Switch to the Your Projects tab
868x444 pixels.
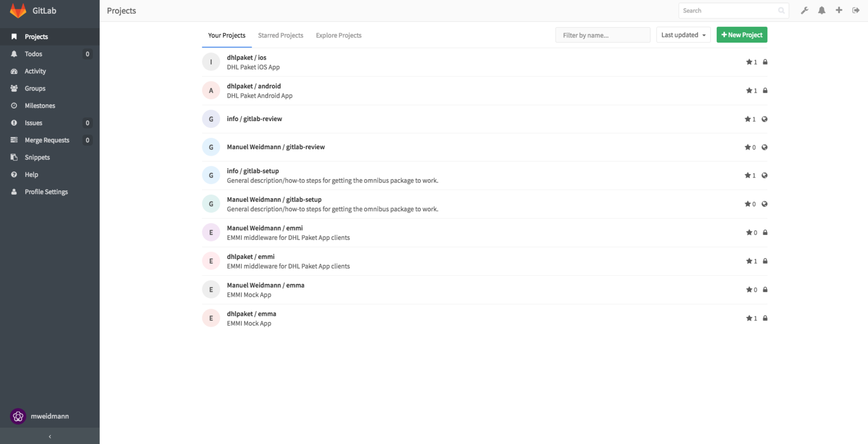(x=227, y=35)
